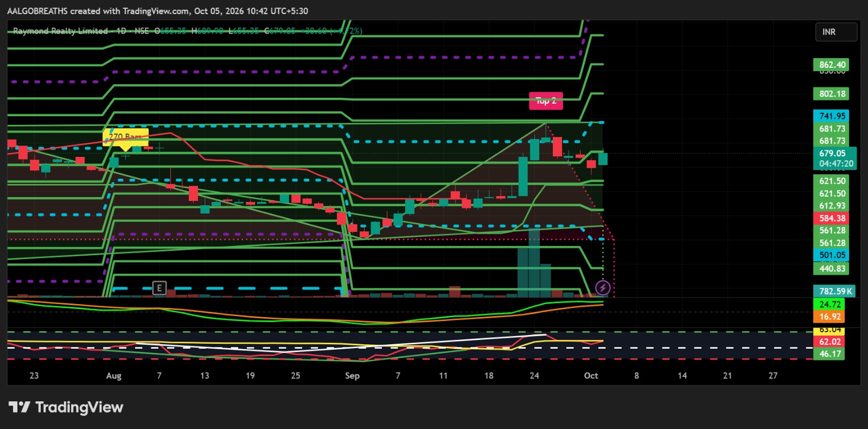Click the Raymond Realty Limited chart title

point(60,31)
